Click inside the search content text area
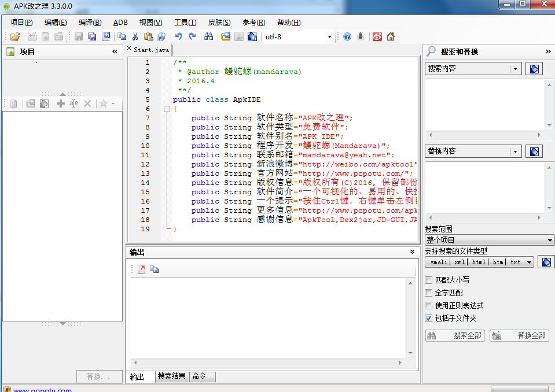Screen dimensions: 555x392 coord(484,105)
